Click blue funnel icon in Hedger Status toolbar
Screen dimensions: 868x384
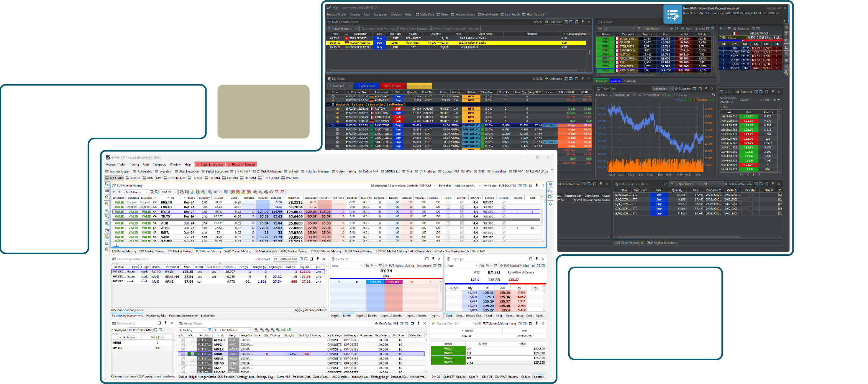210,330
